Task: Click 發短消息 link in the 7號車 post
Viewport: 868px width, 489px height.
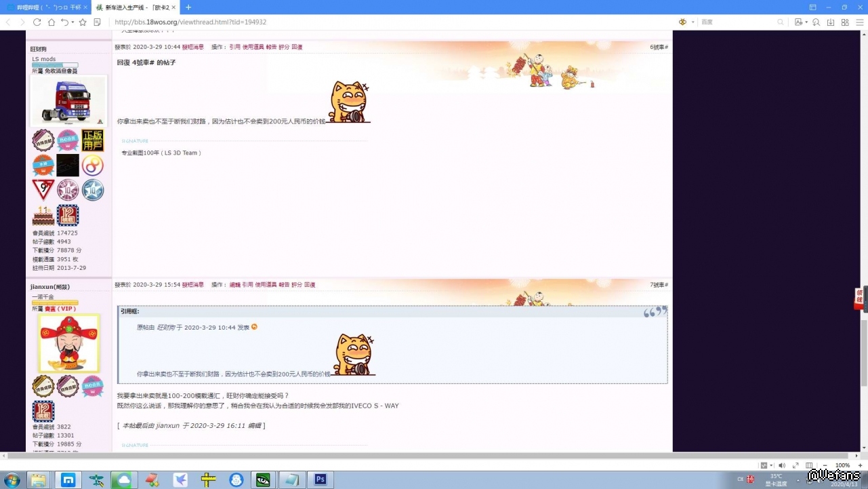Action: [x=193, y=285]
